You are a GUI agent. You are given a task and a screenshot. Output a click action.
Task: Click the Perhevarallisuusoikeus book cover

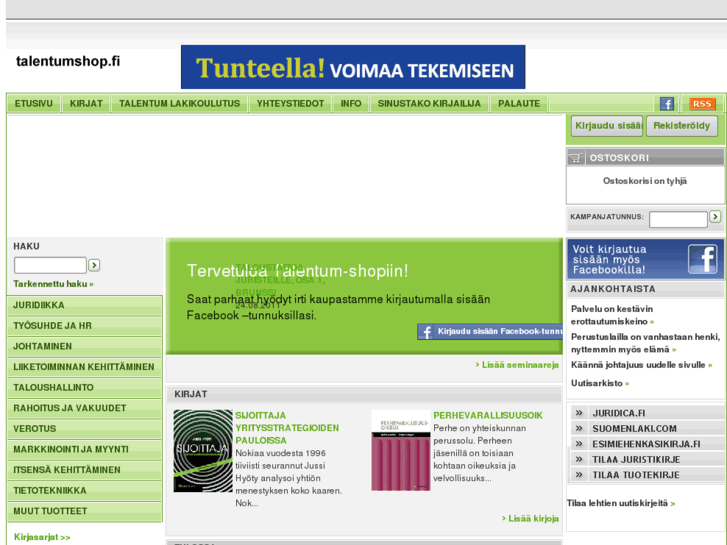coord(401,450)
